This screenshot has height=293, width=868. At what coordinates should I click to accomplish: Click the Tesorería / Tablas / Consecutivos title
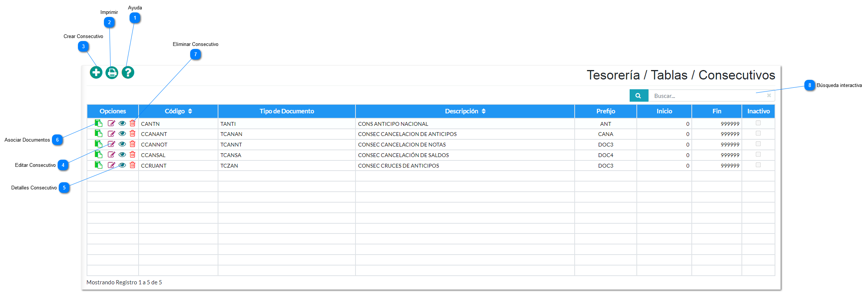(681, 75)
